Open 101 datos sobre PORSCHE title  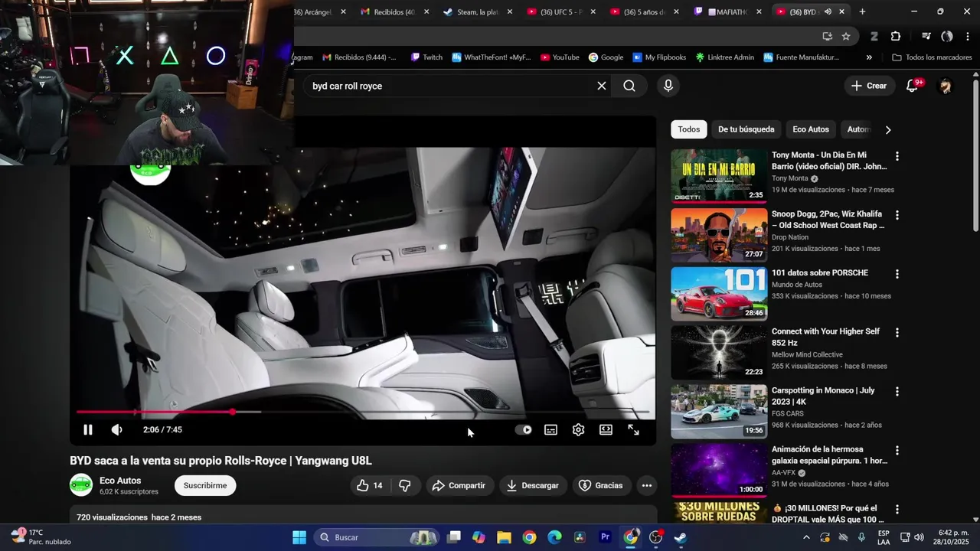point(820,272)
